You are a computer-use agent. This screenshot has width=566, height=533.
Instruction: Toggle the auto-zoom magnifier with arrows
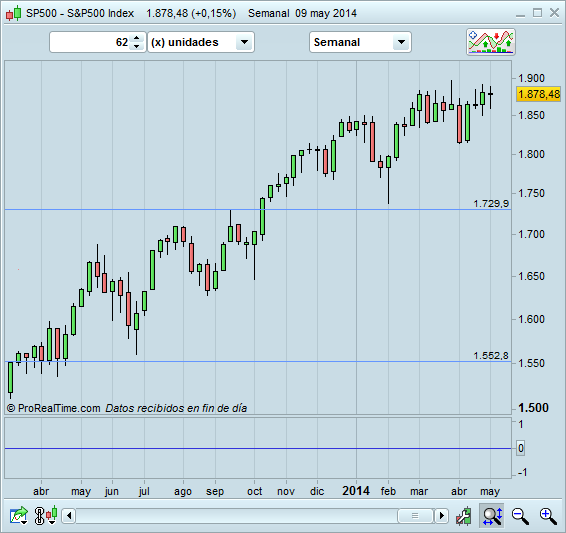493,516
